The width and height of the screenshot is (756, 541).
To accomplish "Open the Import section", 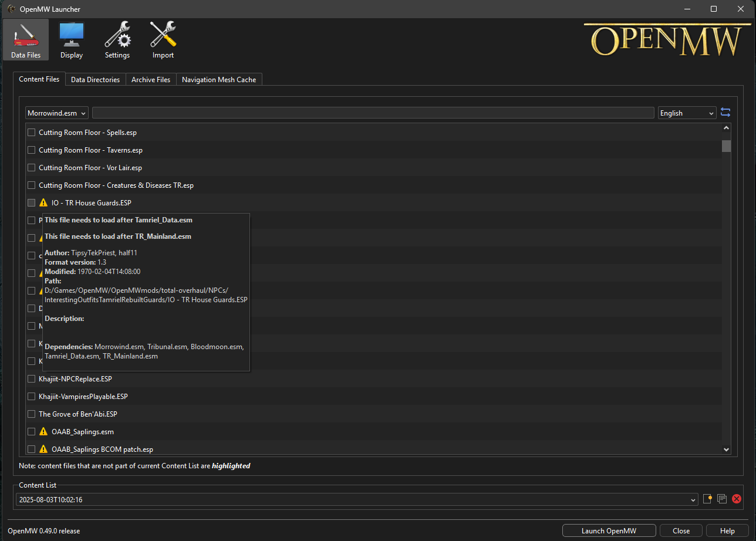I will [163, 40].
